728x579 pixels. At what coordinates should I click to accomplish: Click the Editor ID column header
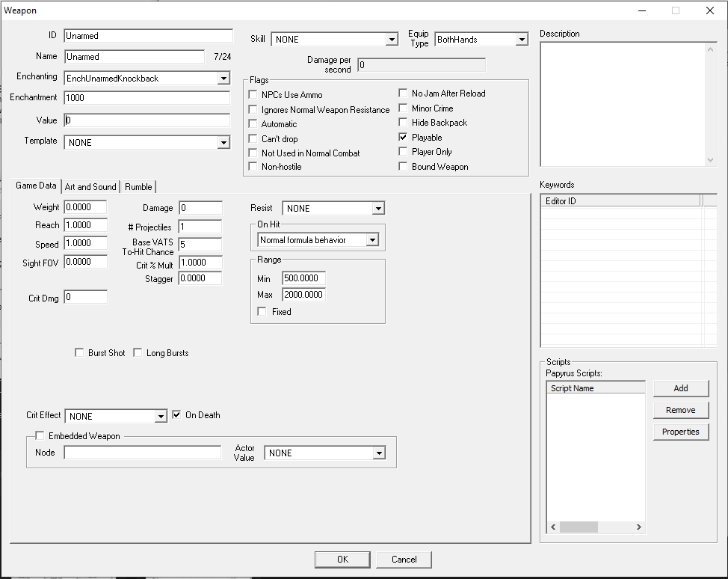click(621, 200)
